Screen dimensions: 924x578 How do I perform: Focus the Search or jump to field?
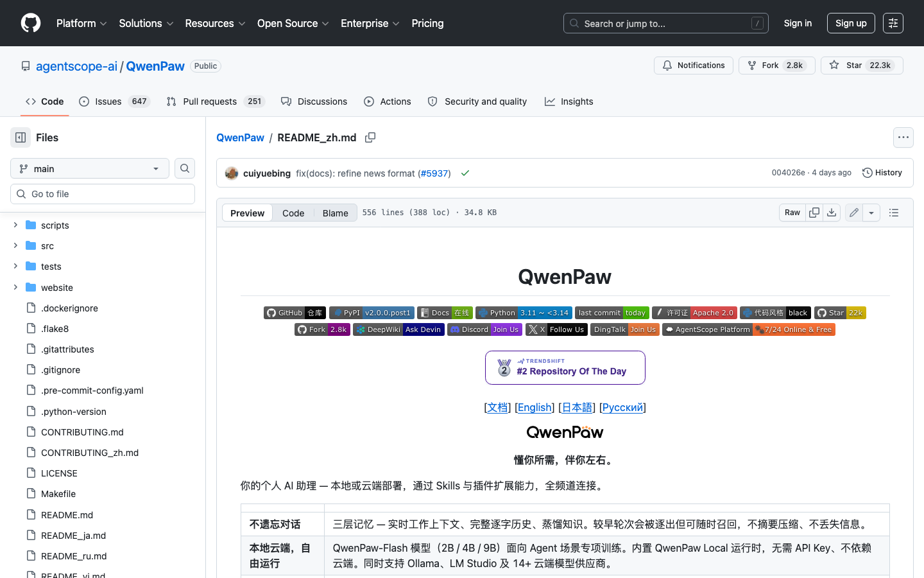coord(666,23)
